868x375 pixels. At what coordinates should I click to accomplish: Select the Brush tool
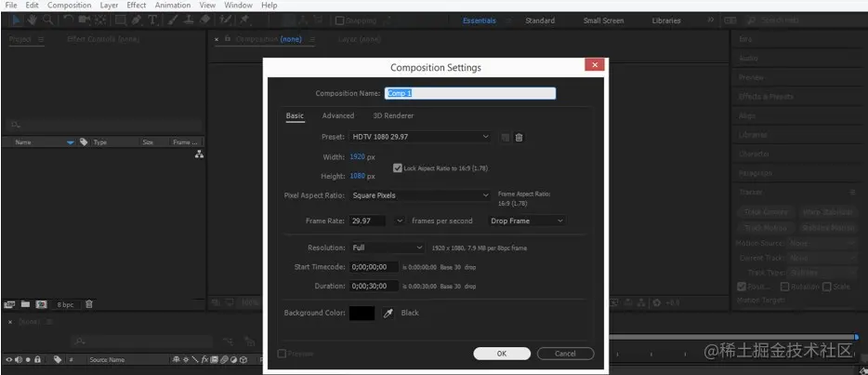(172, 20)
